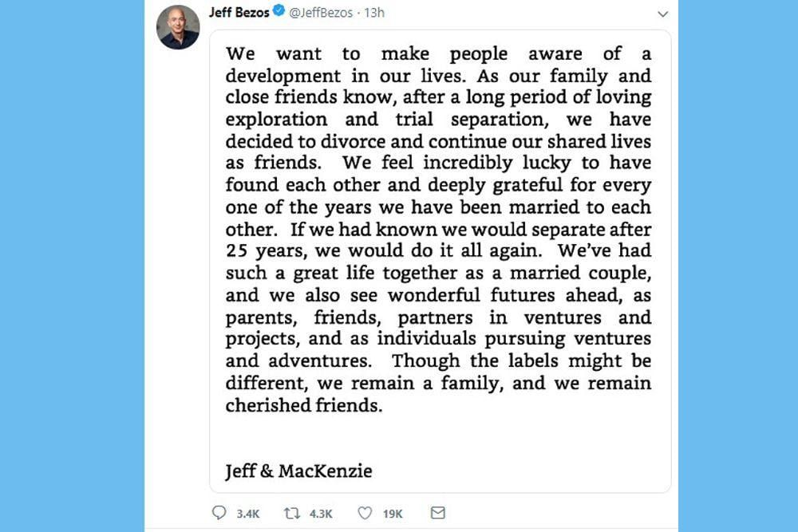This screenshot has height=532, width=798.
Task: Click the heart outline to favorite the post
Action: [366, 513]
